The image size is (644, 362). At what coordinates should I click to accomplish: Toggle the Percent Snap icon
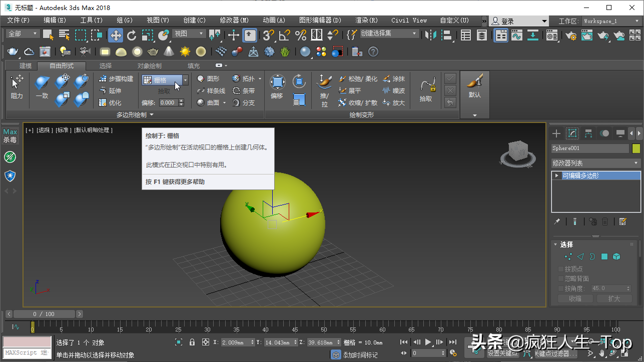(x=301, y=35)
